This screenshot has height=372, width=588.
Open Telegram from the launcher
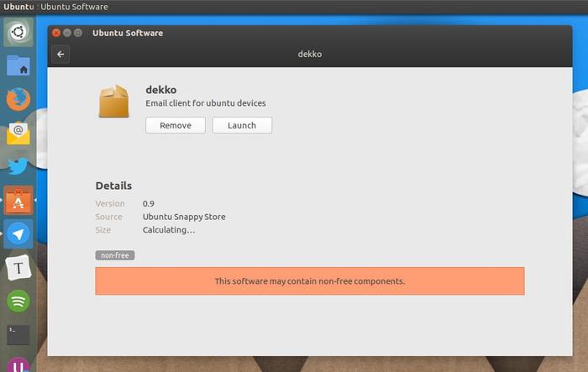pyautogui.click(x=18, y=234)
